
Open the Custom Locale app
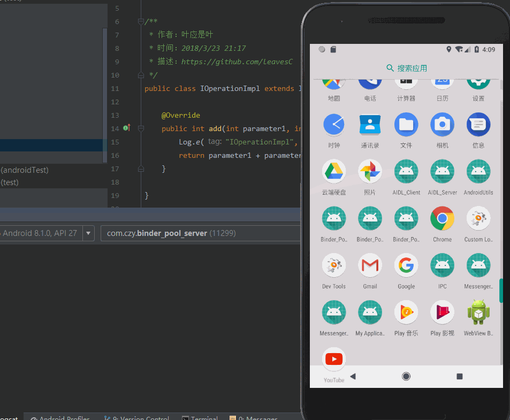coord(478,218)
